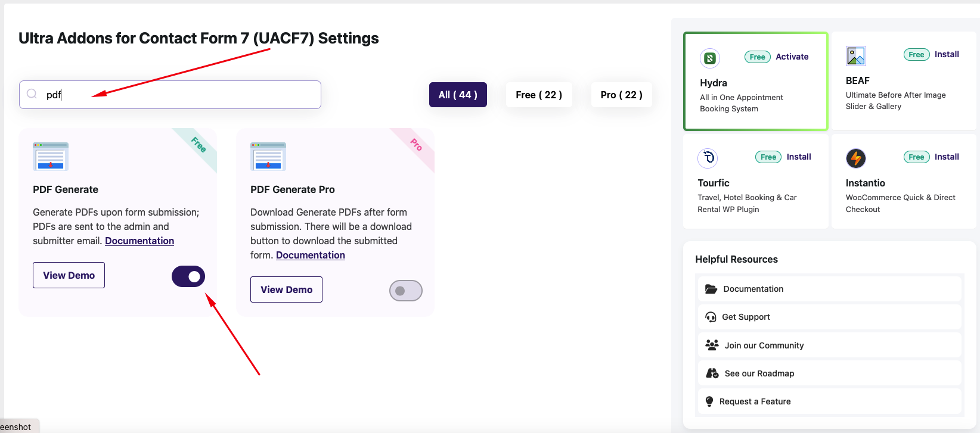Click the Get Support headset icon
The image size is (980, 433).
pyautogui.click(x=711, y=317)
